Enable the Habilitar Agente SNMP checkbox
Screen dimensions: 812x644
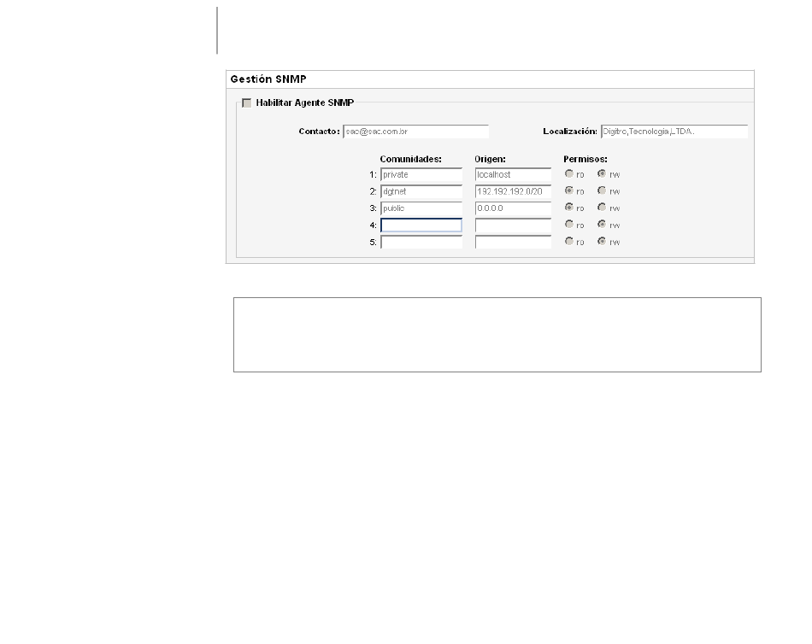[247, 102]
